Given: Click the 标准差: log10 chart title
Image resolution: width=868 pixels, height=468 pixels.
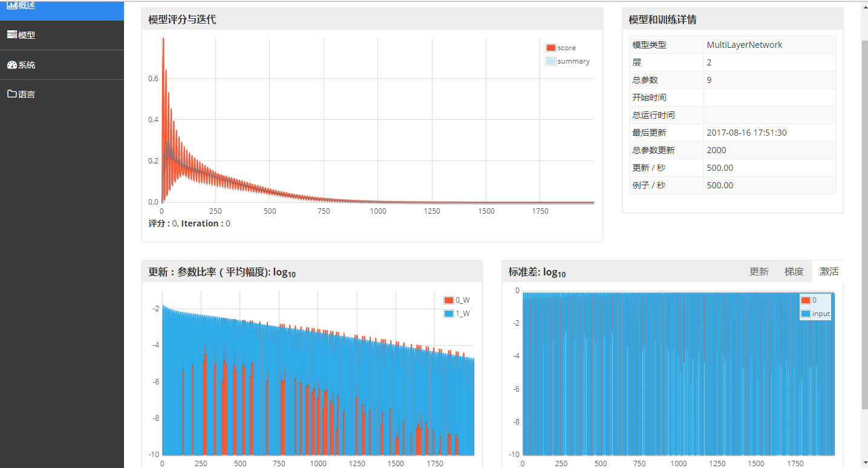Looking at the screenshot, I should click(537, 272).
